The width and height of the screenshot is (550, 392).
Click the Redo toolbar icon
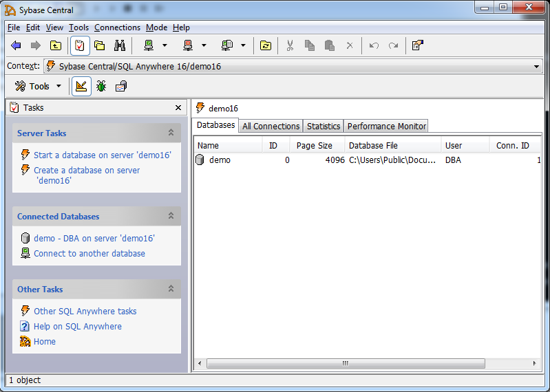click(394, 45)
